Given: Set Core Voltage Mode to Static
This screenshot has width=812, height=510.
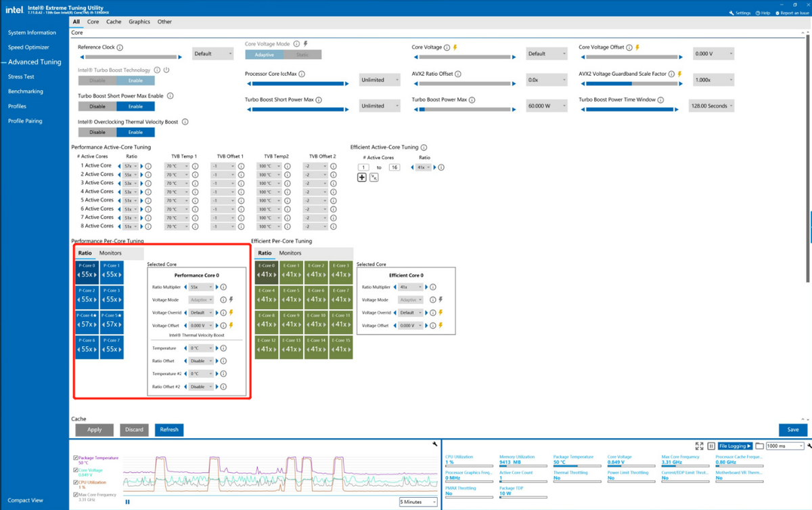Looking at the screenshot, I should tap(302, 54).
